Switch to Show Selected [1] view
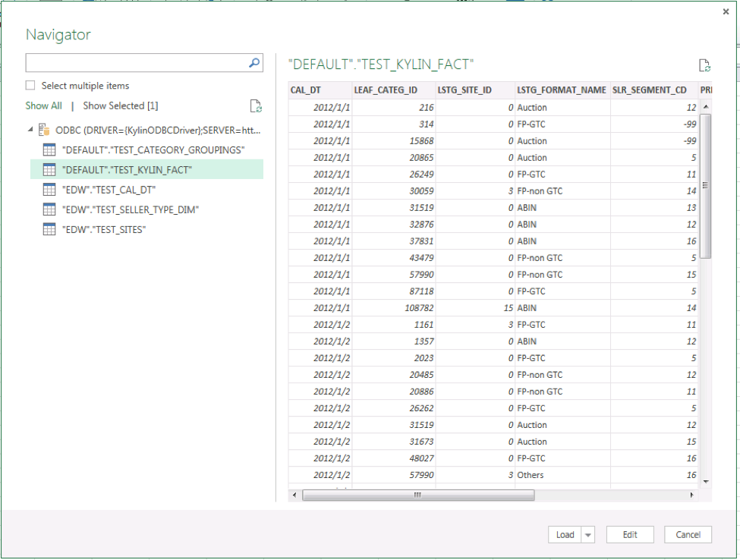The image size is (740, 560). point(120,106)
